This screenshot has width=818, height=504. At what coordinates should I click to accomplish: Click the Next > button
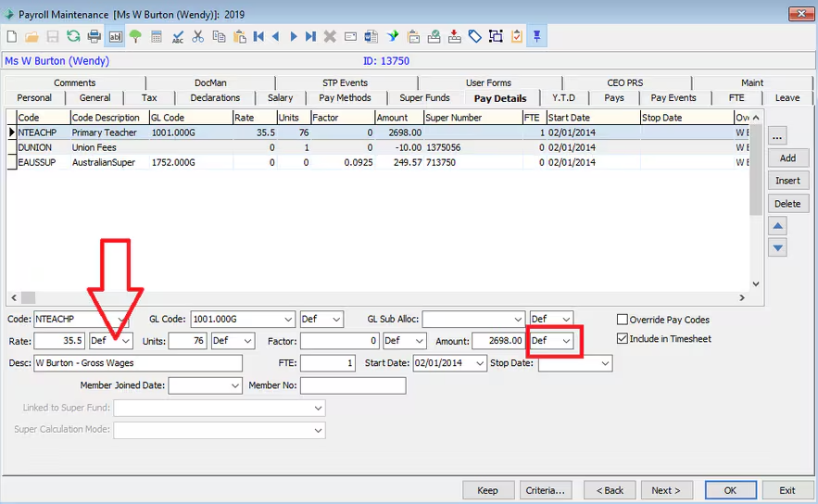666,490
